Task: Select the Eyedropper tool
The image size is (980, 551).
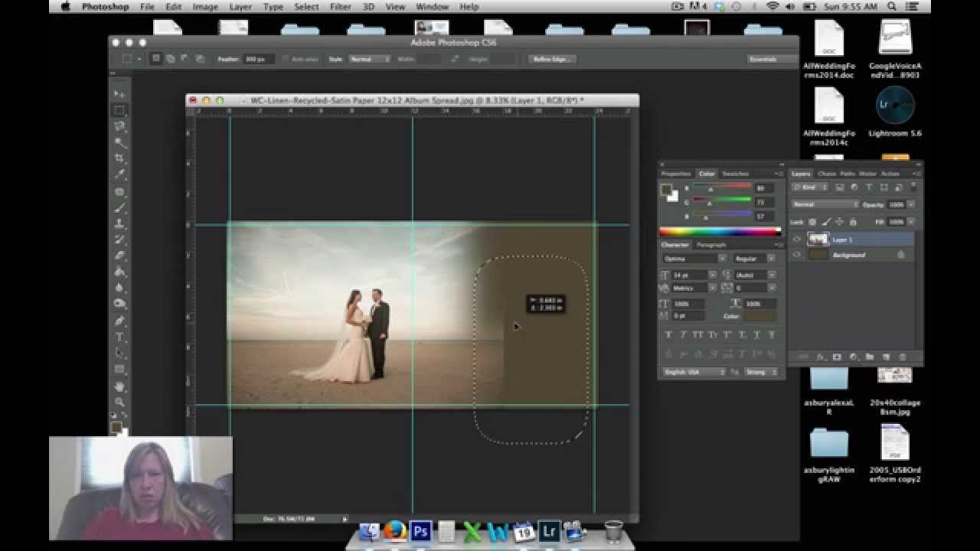Action: 119,174
